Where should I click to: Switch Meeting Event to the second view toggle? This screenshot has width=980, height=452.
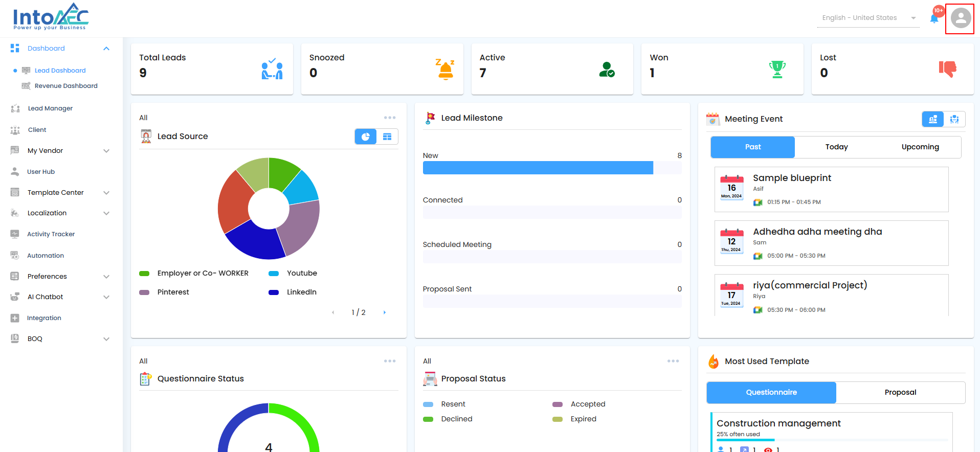tap(954, 119)
